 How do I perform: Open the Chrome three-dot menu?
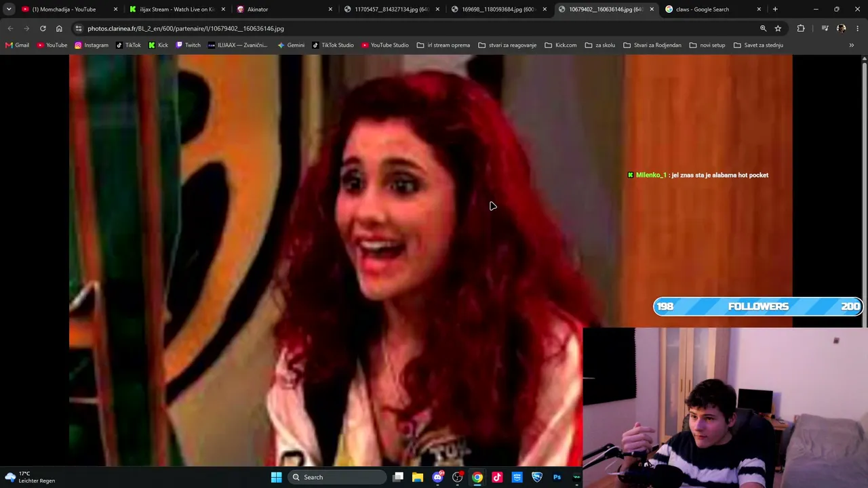857,28
